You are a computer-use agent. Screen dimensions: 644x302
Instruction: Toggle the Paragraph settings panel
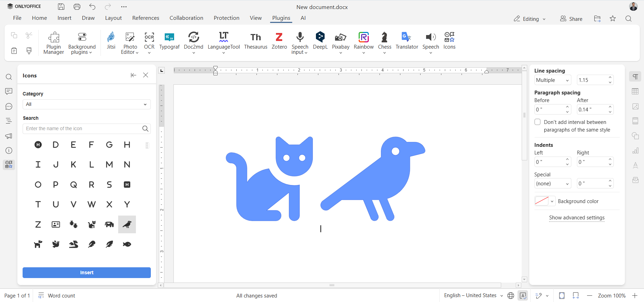coord(635,76)
